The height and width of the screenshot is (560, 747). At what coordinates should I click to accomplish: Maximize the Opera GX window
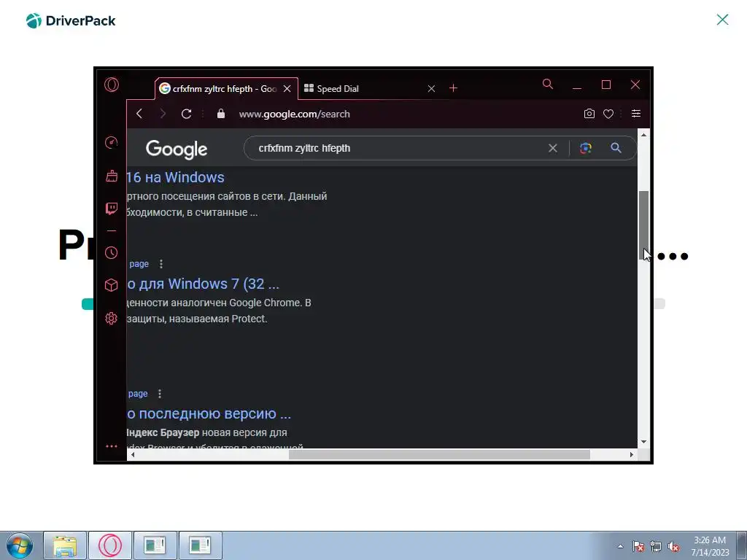606,85
